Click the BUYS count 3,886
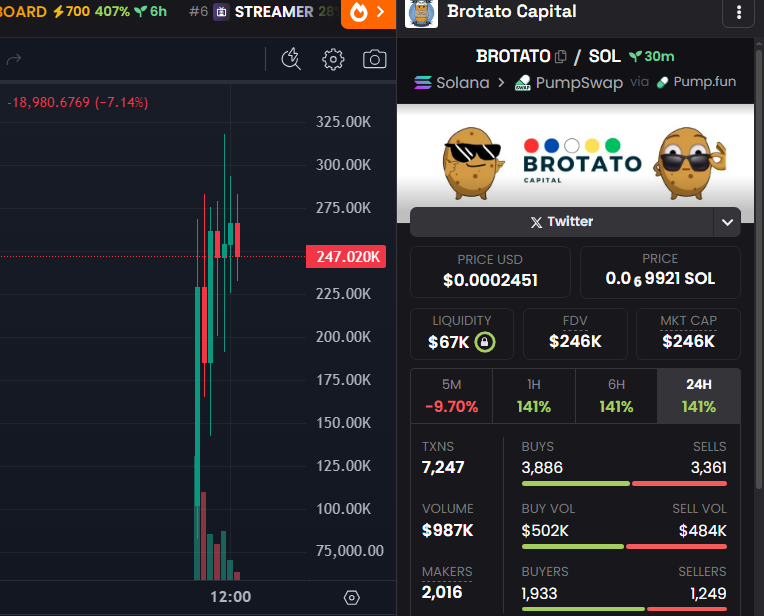Image resolution: width=764 pixels, height=616 pixels. coord(542,468)
